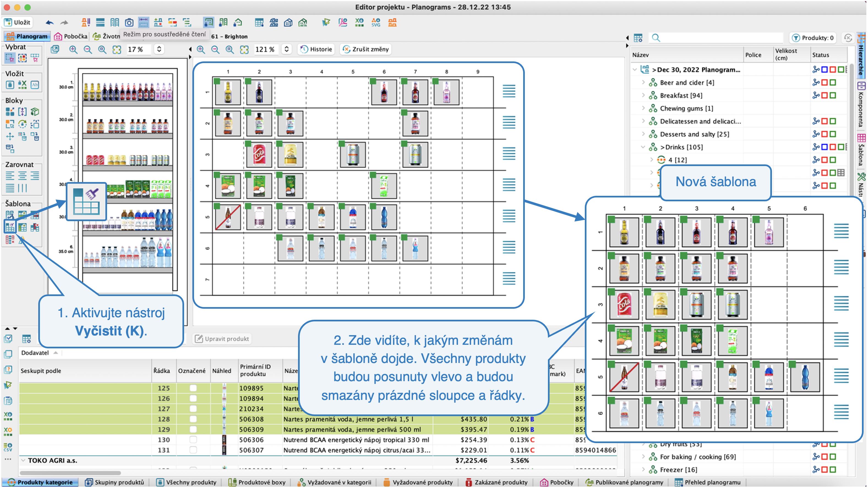Toggle the focused reading mode icon

144,23
